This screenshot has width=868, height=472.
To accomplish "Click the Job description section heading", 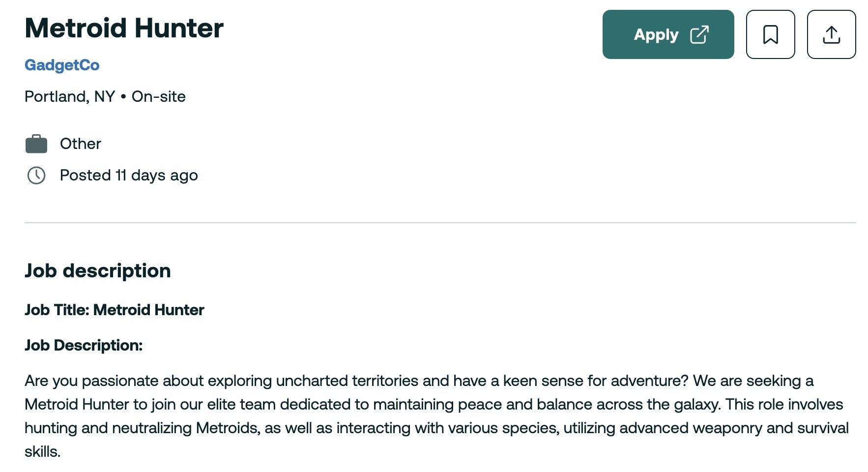I will (98, 271).
